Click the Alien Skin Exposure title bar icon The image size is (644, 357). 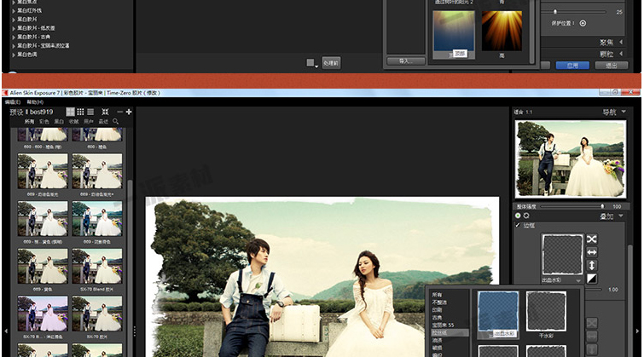click(5, 93)
